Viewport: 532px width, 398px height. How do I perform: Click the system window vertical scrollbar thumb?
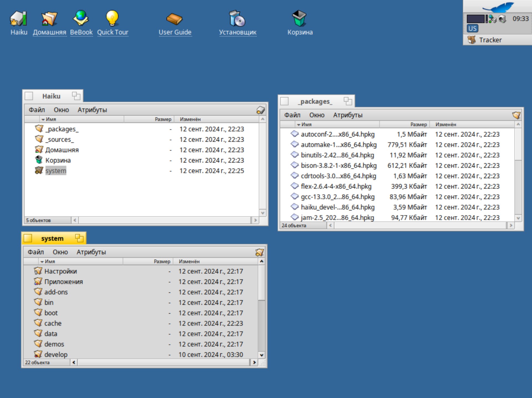tap(261, 283)
